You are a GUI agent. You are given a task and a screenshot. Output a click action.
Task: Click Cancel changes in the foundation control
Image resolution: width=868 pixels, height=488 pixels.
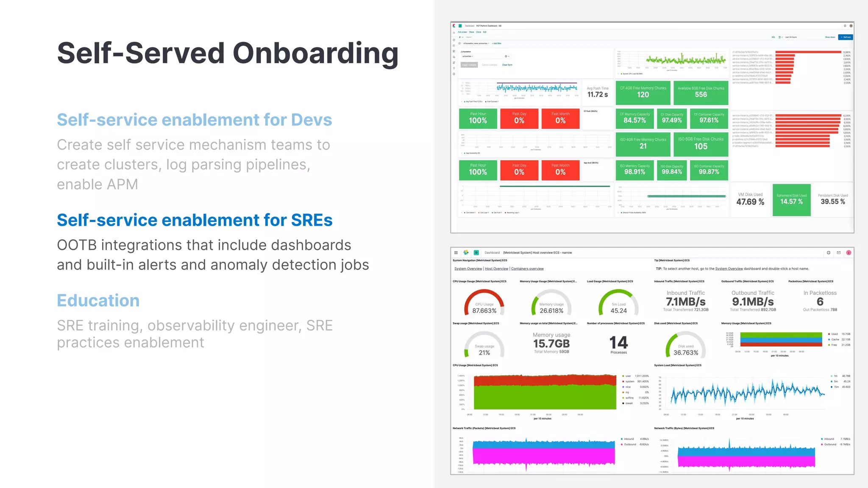[490, 65]
